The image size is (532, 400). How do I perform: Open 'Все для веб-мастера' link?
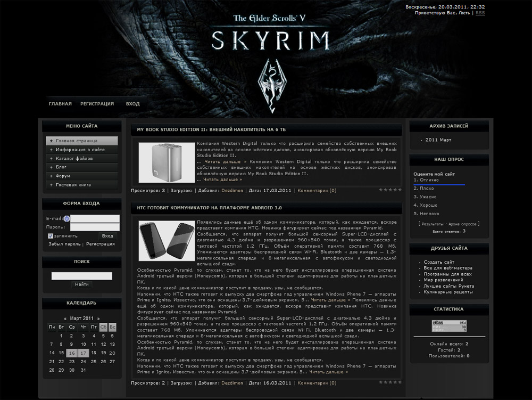coord(448,268)
